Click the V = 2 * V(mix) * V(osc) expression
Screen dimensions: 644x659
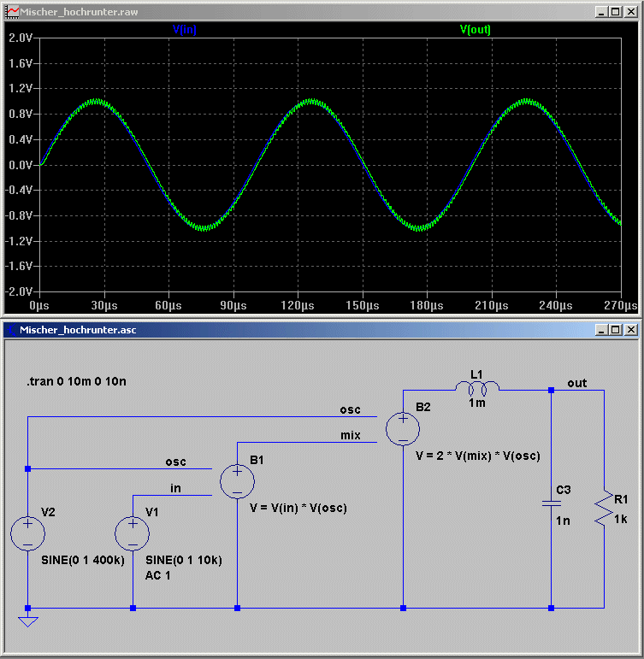pos(478,456)
